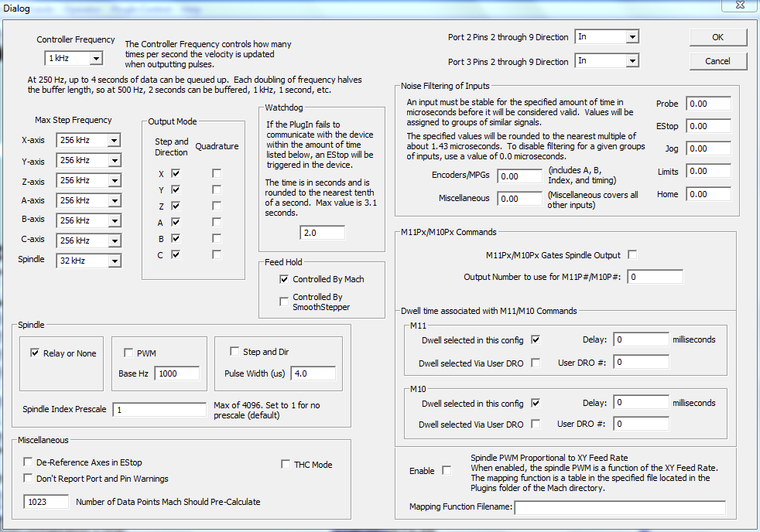This screenshot has width=760, height=532.
Task: Click the OK button
Action: click(x=717, y=37)
